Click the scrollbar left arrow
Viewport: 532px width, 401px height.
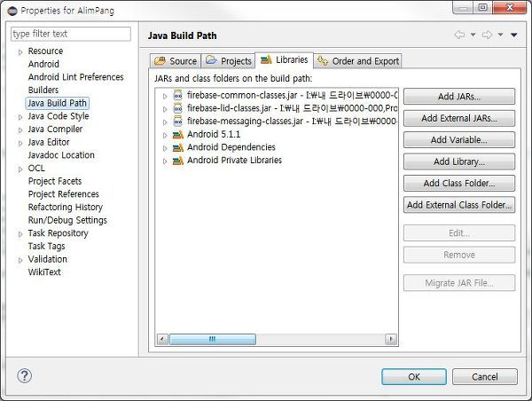162,339
